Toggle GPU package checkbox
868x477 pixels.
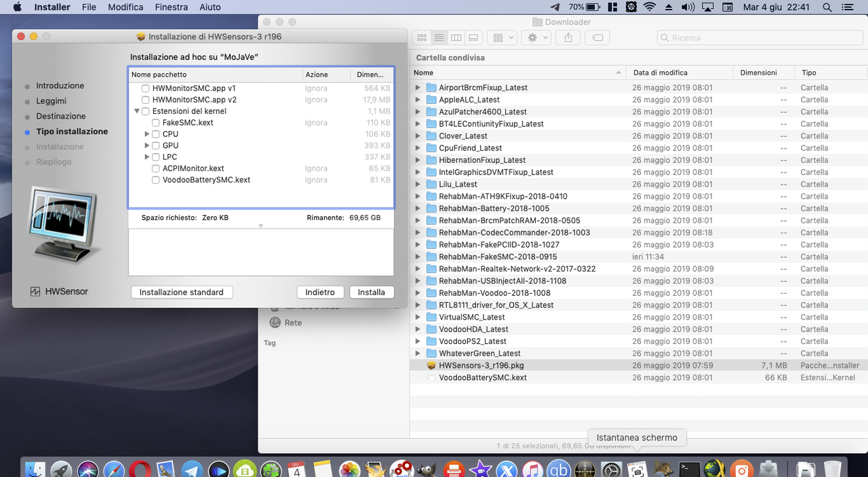point(156,146)
